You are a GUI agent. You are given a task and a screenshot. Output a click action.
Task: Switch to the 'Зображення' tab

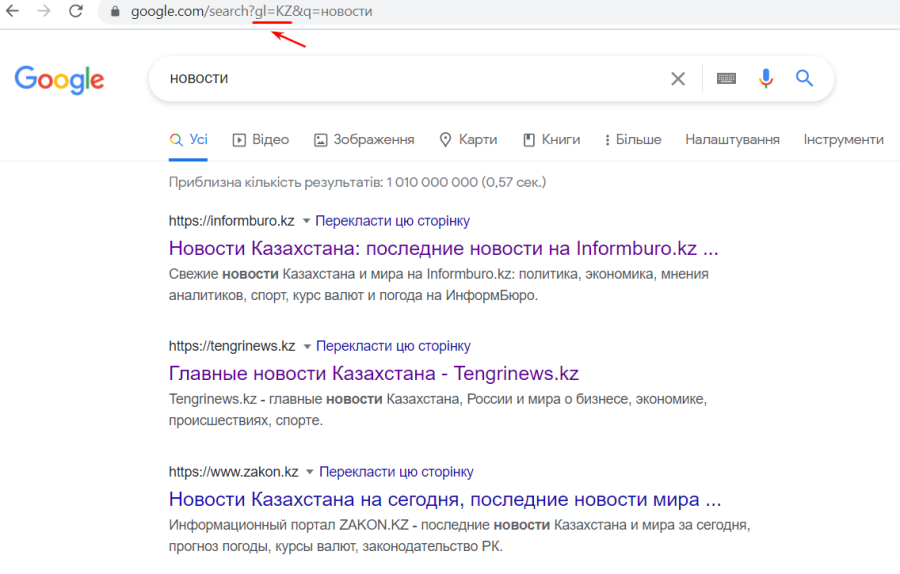coord(364,140)
